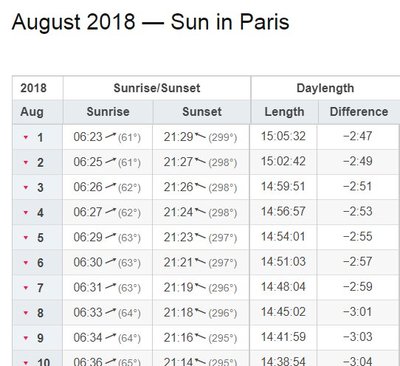This screenshot has width=400, height=366.
Task: Click the sunset arrow icon next to 21:19
Action: click(x=200, y=286)
